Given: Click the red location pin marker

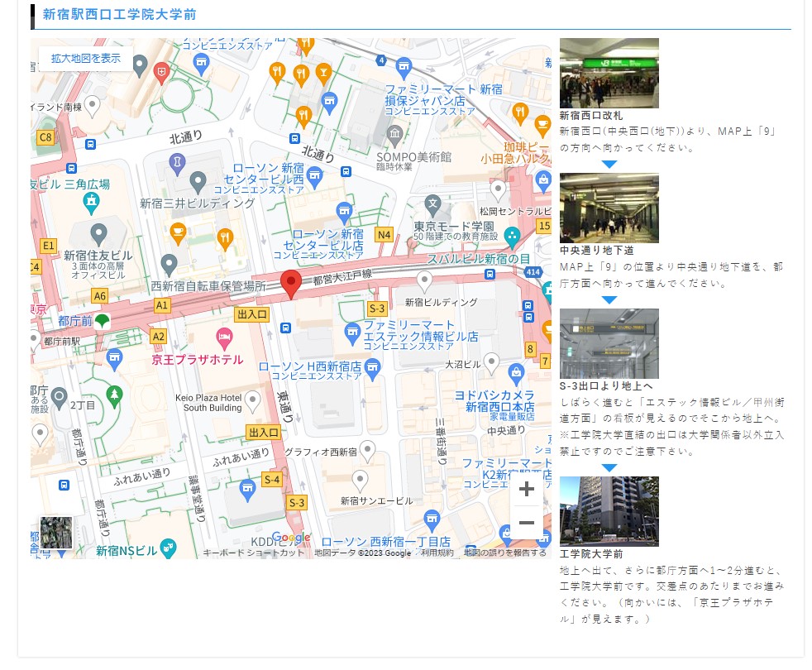Looking at the screenshot, I should pyautogui.click(x=290, y=283).
